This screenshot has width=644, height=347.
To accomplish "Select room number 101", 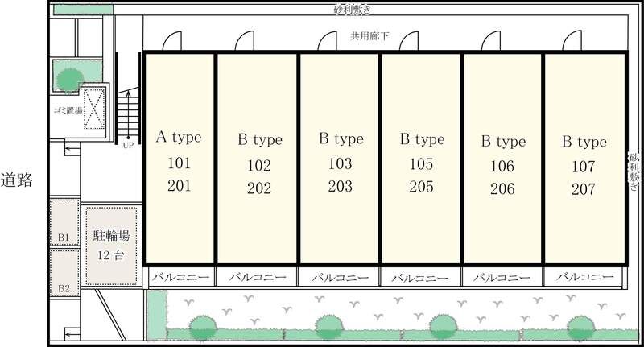I will [179, 163].
